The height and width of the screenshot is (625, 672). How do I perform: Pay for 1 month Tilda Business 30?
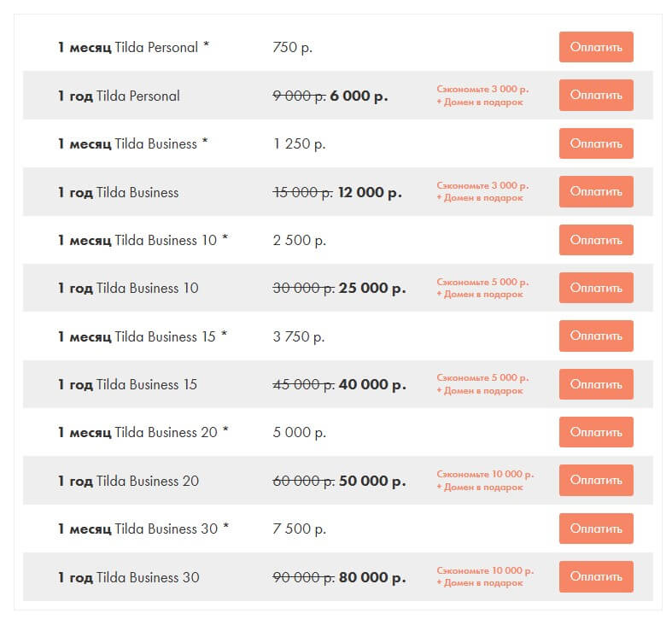click(596, 529)
